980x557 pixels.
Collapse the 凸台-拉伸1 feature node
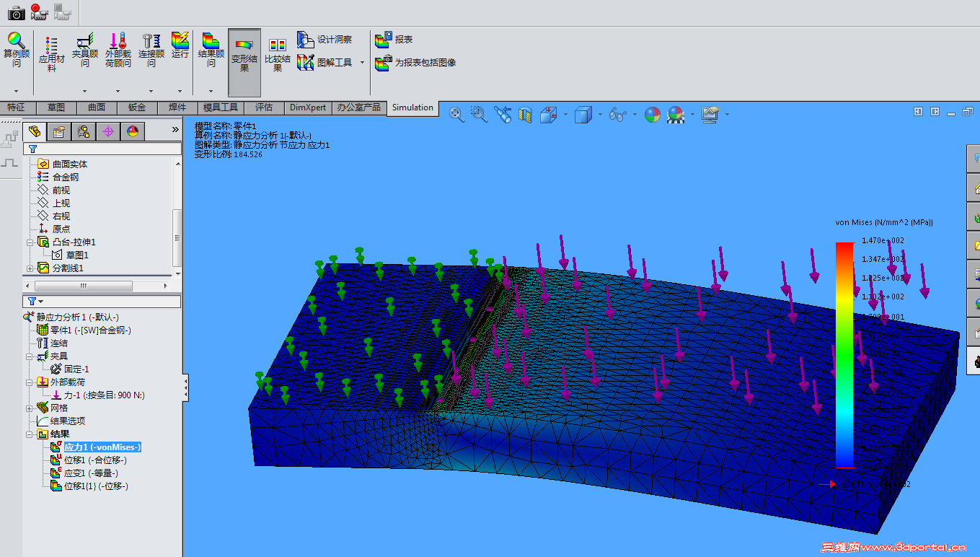[30, 242]
